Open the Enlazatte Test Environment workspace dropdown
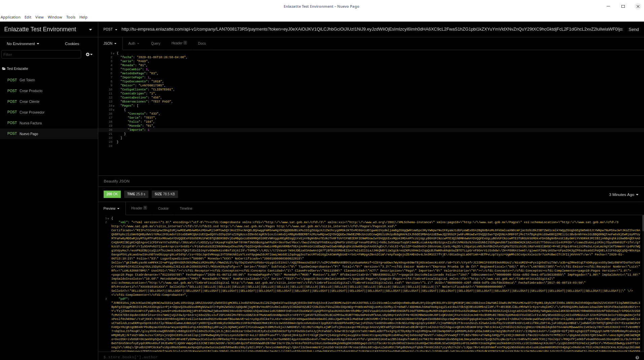Viewport: 644px width, 360px height. [x=90, y=30]
